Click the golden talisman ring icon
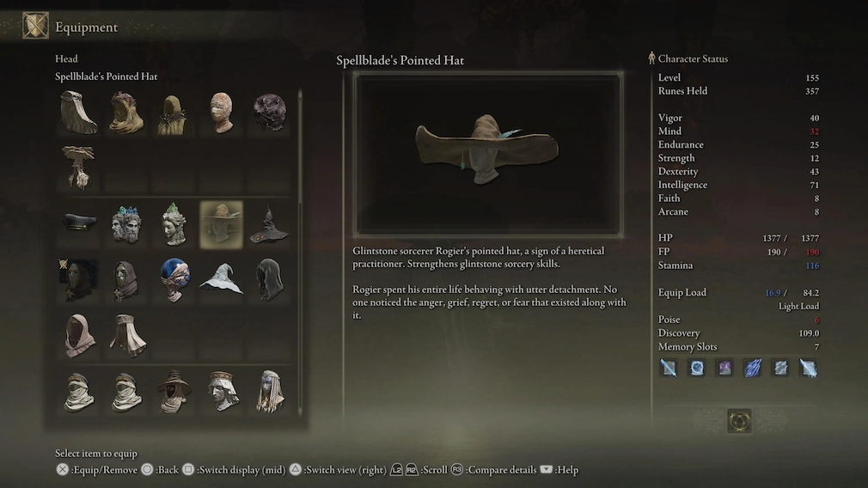The width and height of the screenshot is (868, 488). click(x=739, y=421)
